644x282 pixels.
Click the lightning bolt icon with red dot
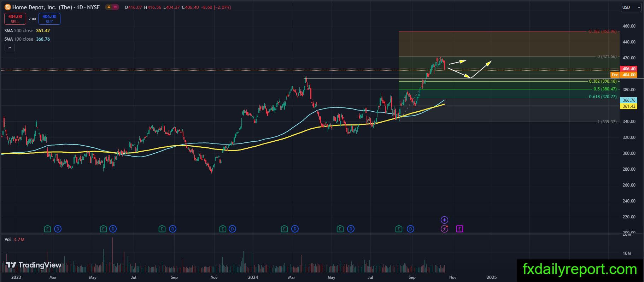coord(445,229)
